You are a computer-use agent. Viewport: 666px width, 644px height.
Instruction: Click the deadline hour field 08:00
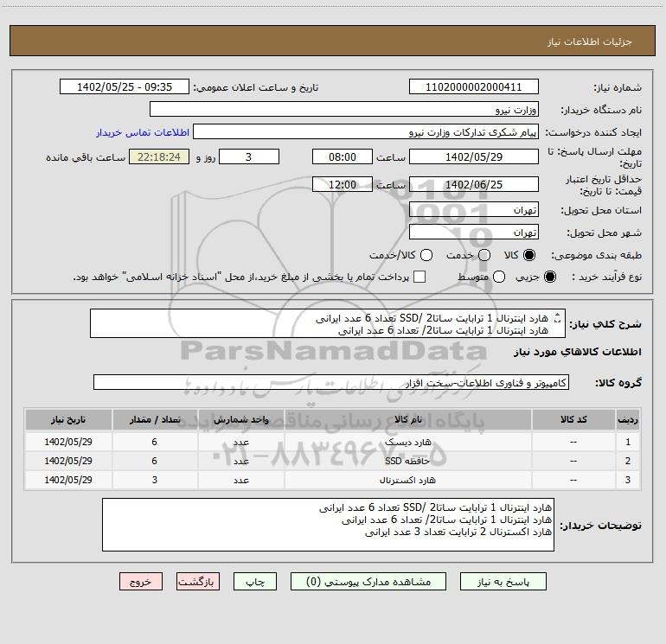coord(343,156)
